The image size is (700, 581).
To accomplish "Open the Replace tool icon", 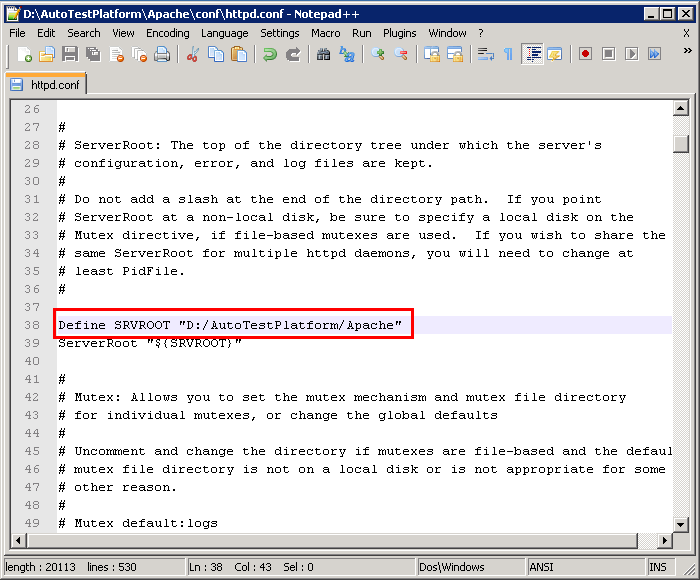I will coord(347,54).
